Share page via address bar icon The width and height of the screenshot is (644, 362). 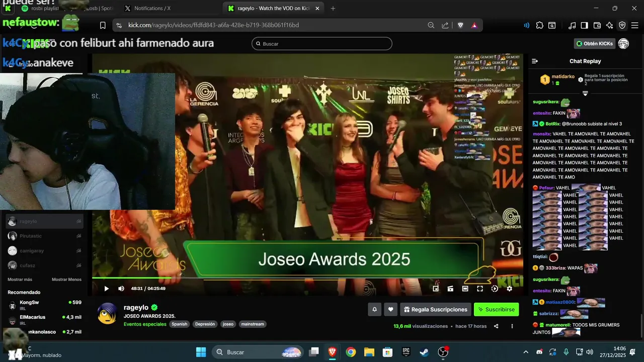[x=445, y=25]
